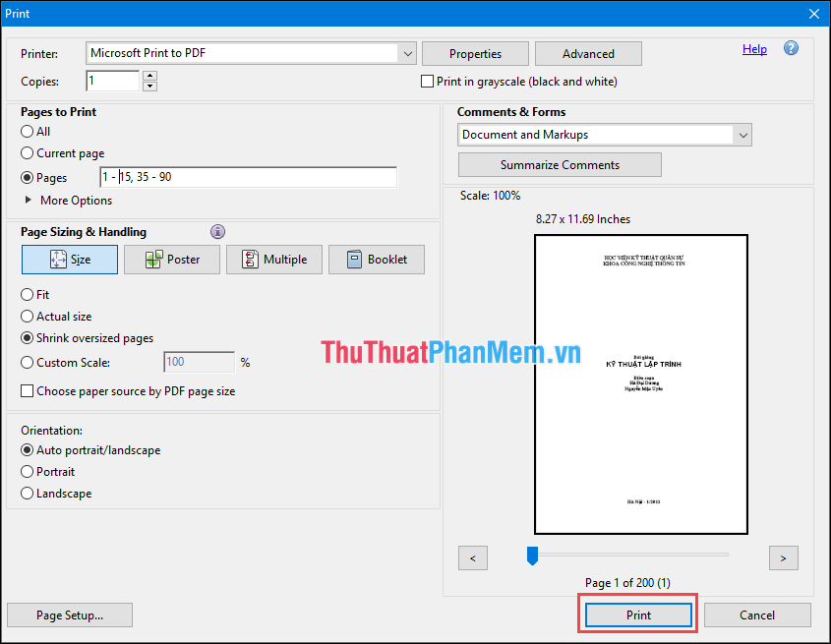Select Portrait orientation
The image size is (831, 644).
coord(27,472)
